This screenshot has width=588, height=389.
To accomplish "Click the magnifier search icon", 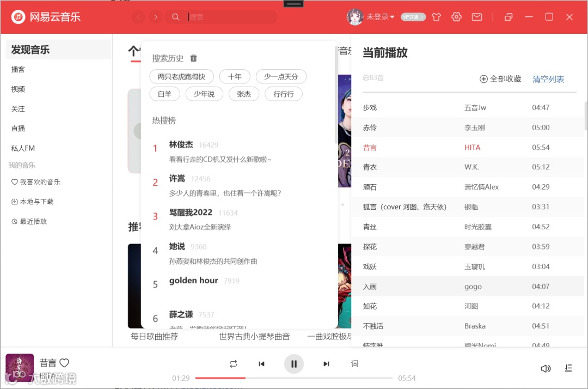I will (x=175, y=17).
